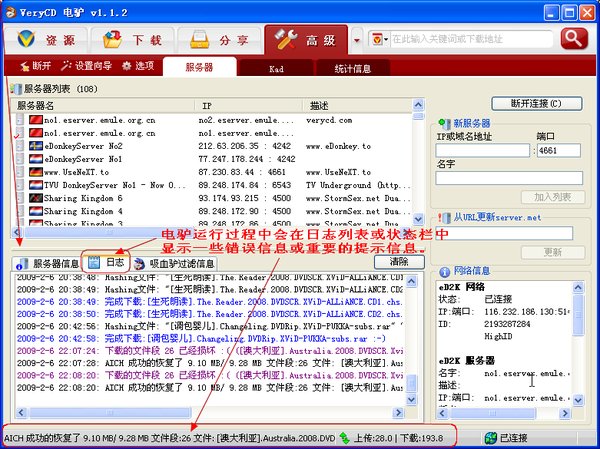
Task: Click the 服务器列表 (108) header icon
Action: click(x=16, y=89)
